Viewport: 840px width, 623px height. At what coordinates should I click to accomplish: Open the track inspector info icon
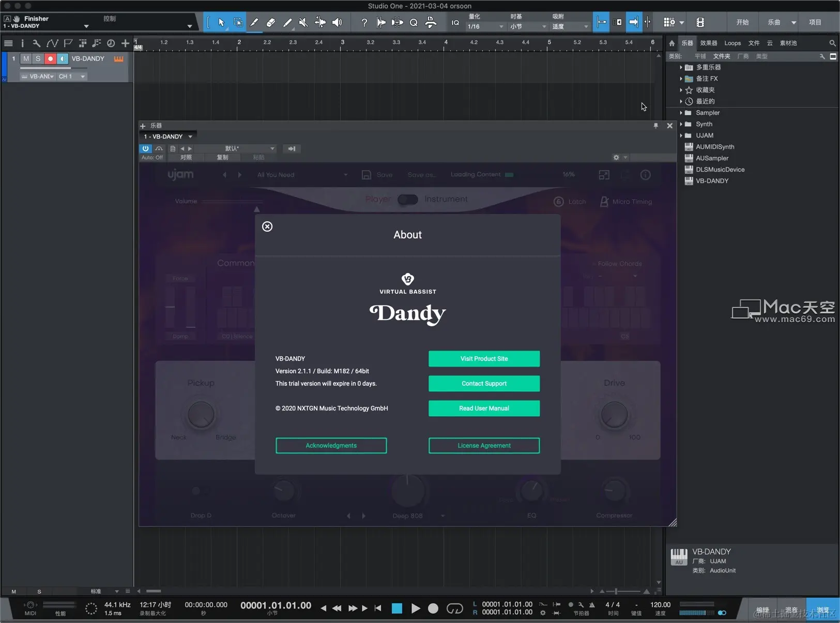coord(22,43)
